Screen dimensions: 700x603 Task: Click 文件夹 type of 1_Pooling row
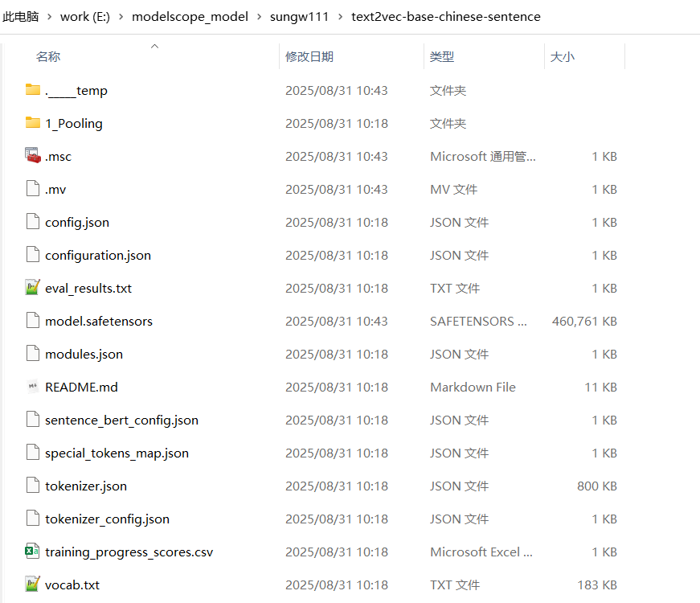[448, 124]
